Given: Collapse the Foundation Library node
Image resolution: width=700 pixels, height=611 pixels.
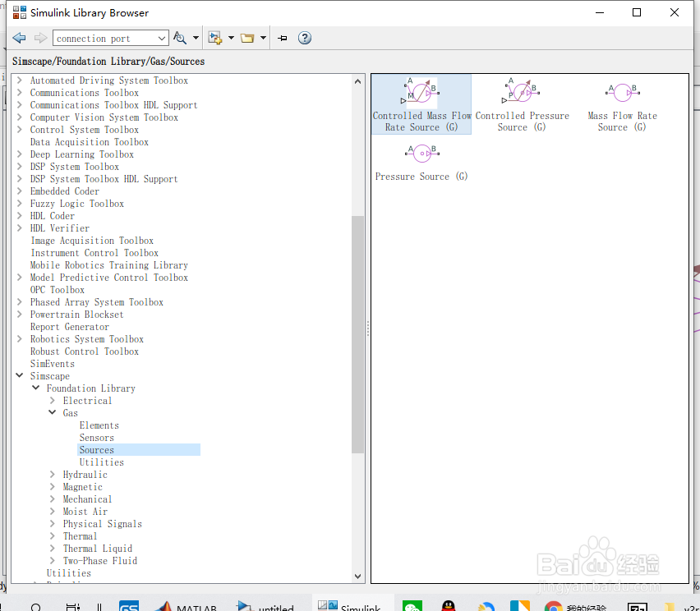Looking at the screenshot, I should click(x=35, y=388).
